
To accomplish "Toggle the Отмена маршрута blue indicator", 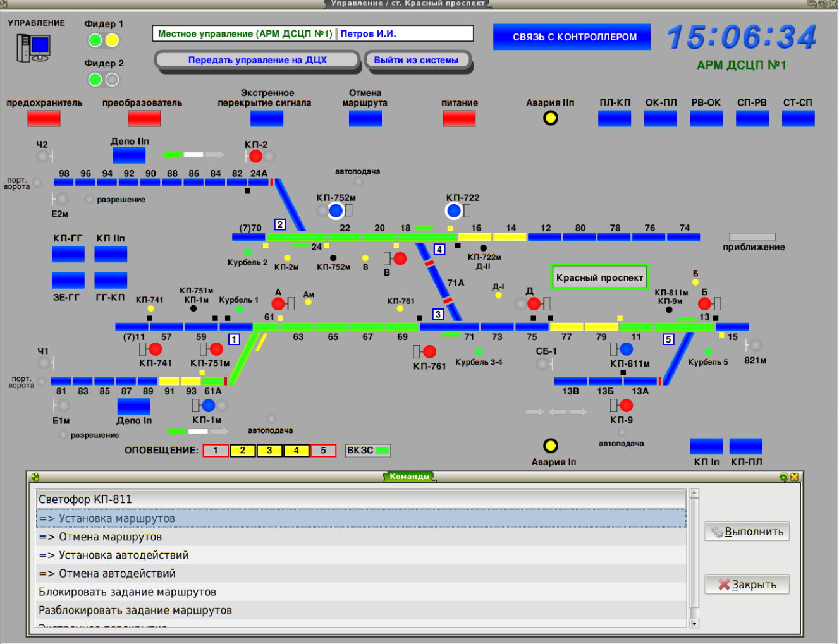I will [365, 118].
